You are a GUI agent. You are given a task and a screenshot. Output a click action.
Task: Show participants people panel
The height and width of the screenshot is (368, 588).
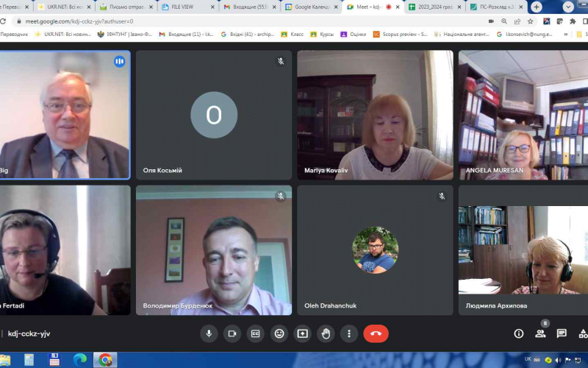point(540,333)
